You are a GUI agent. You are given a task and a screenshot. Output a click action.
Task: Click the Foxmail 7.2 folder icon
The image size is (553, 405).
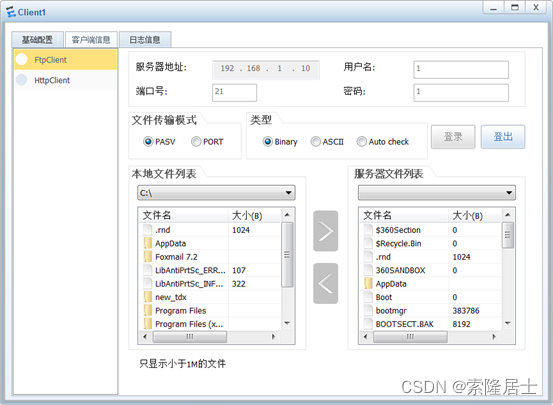pos(147,256)
